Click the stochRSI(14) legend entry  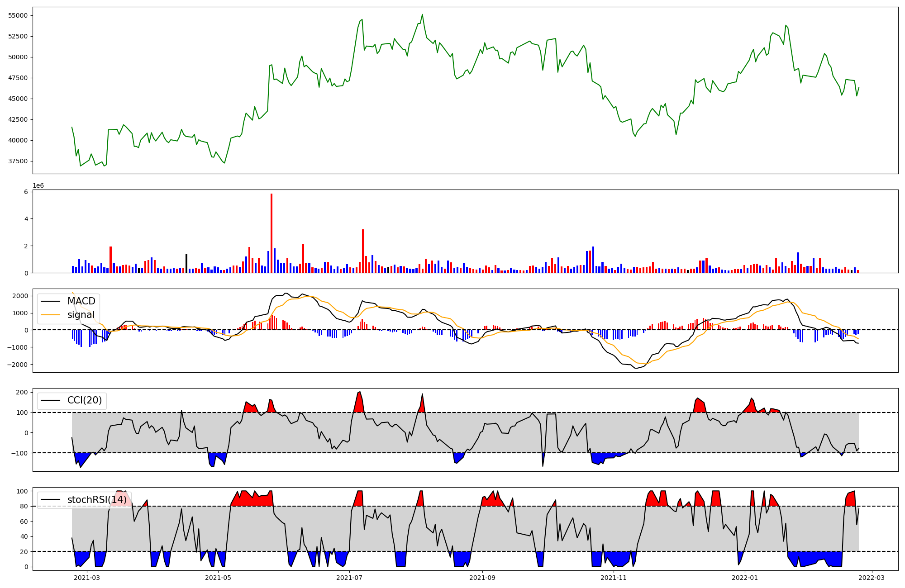tap(97, 500)
